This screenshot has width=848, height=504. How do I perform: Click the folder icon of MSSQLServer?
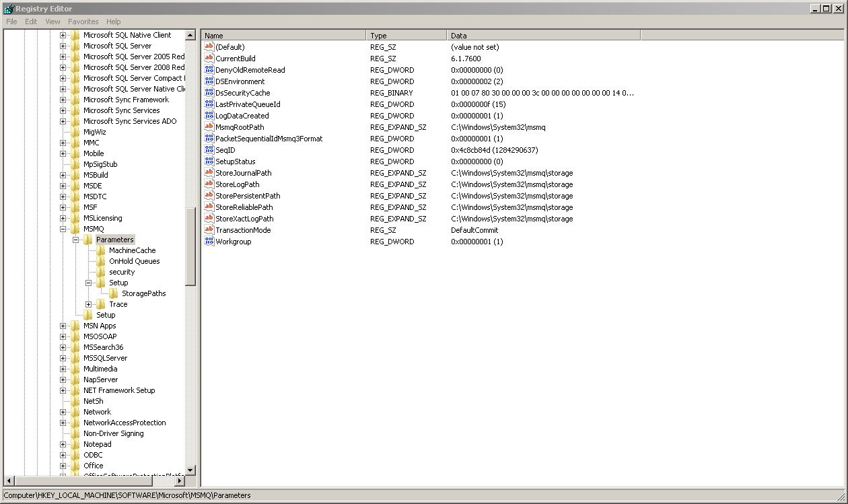(75, 358)
